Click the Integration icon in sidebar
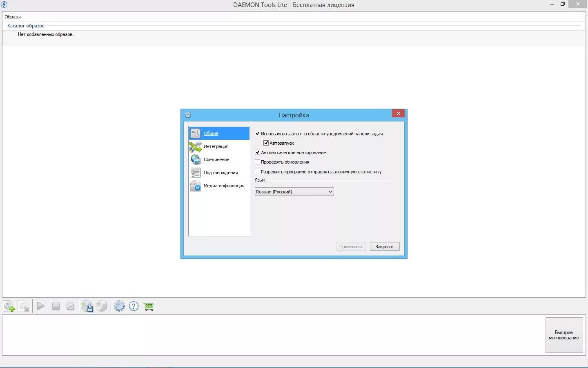 pyautogui.click(x=196, y=146)
